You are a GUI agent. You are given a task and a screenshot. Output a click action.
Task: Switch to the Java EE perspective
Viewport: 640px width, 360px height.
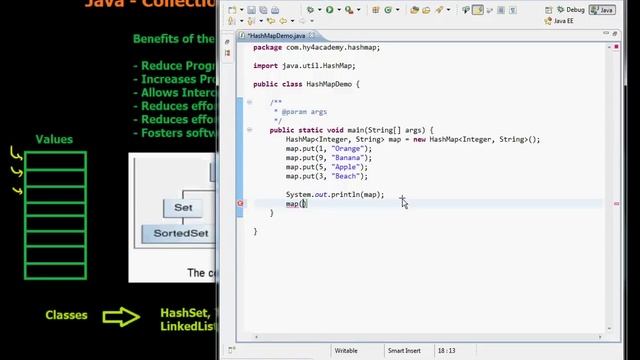pyautogui.click(x=559, y=21)
